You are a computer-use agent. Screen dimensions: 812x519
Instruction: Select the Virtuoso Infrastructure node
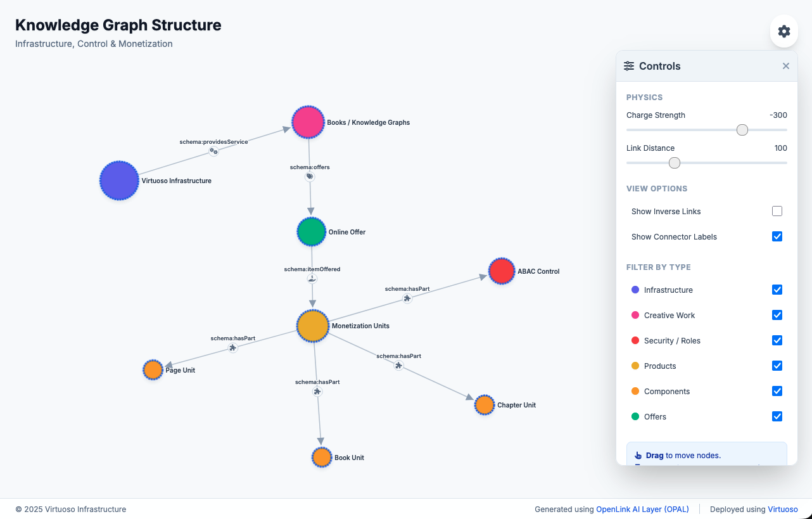[x=119, y=181]
